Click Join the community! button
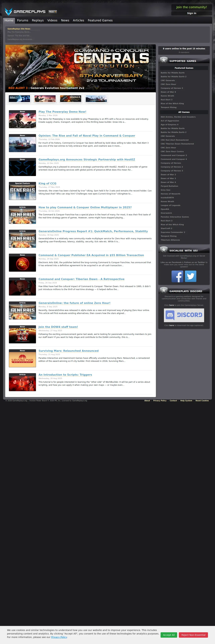This screenshot has height=644, width=215. tap(192, 7)
